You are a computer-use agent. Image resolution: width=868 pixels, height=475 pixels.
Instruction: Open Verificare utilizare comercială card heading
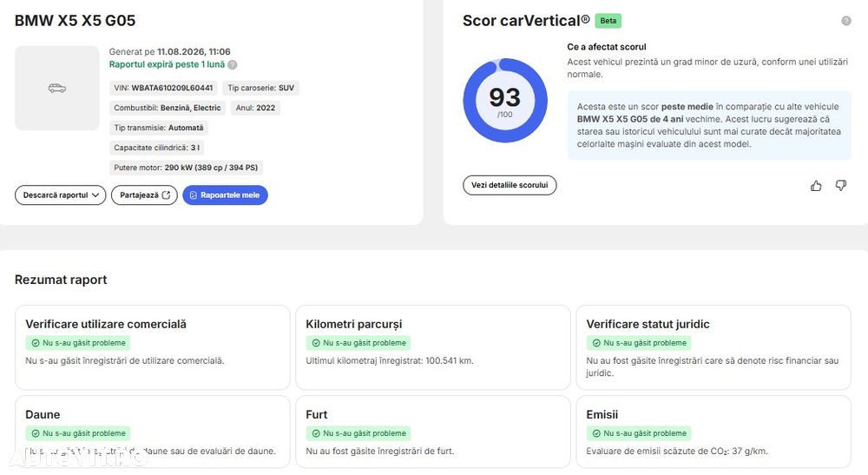tap(106, 324)
